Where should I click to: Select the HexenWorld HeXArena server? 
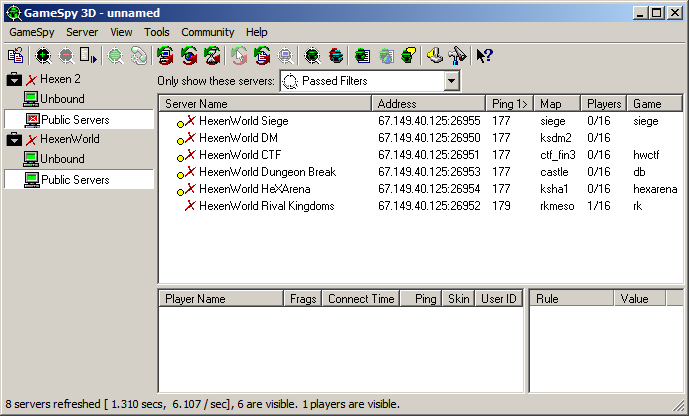pyautogui.click(x=421, y=189)
